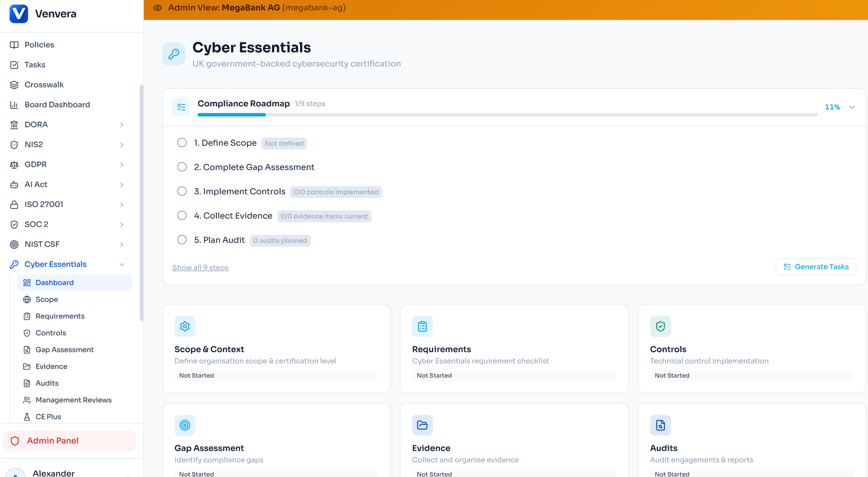Screen dimensions: 868x477
Task: Click the Gap Assessment target icon
Action: (x=185, y=425)
